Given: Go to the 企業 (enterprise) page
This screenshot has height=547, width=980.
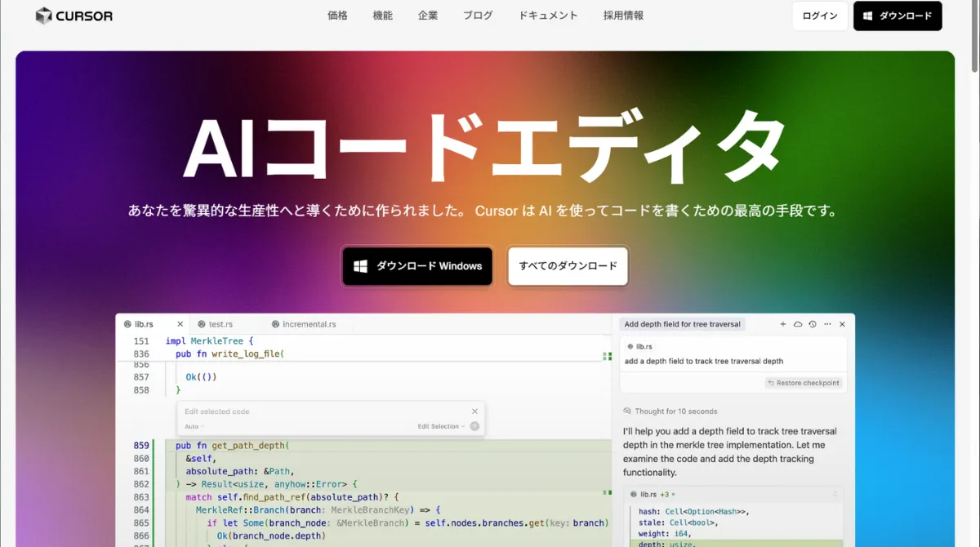Looking at the screenshot, I should 428,16.
